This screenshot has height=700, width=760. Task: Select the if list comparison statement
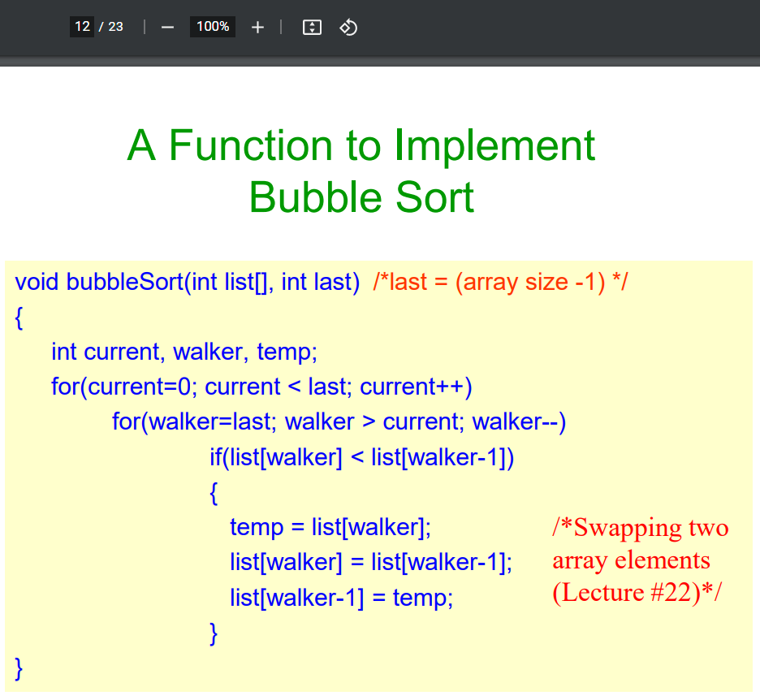click(x=362, y=457)
